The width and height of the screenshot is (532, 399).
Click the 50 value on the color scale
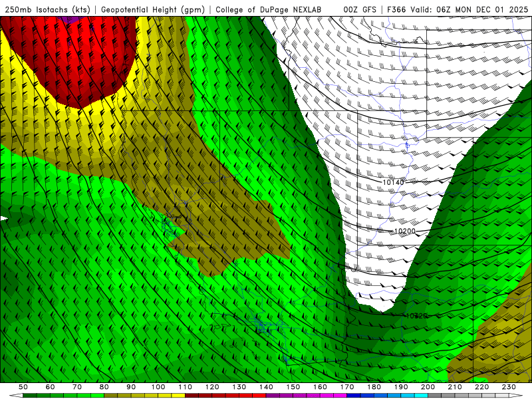point(23,387)
